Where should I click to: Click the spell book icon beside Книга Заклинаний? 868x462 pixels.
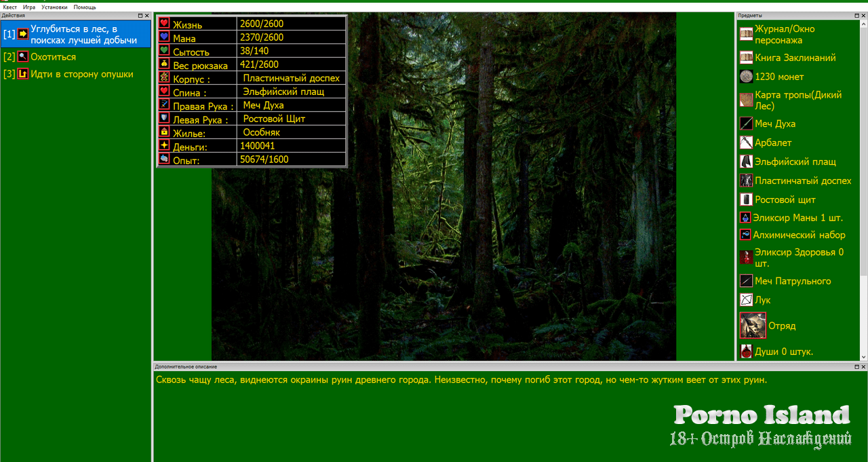[746, 58]
